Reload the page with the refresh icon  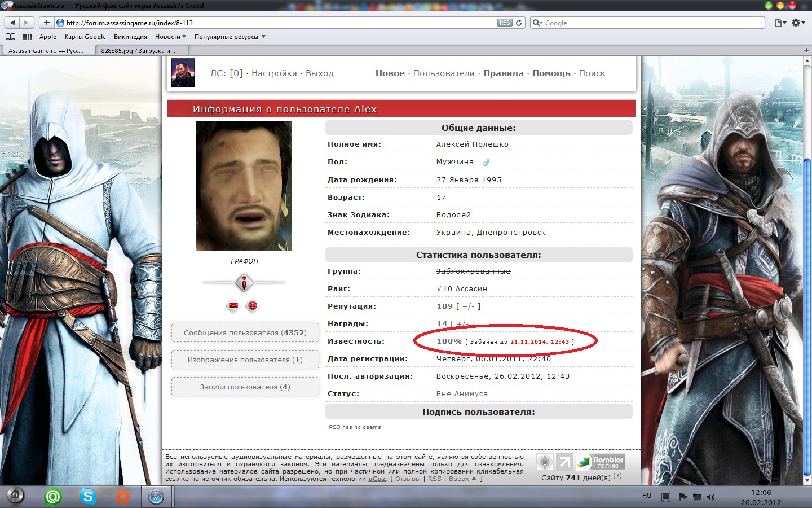click(519, 23)
